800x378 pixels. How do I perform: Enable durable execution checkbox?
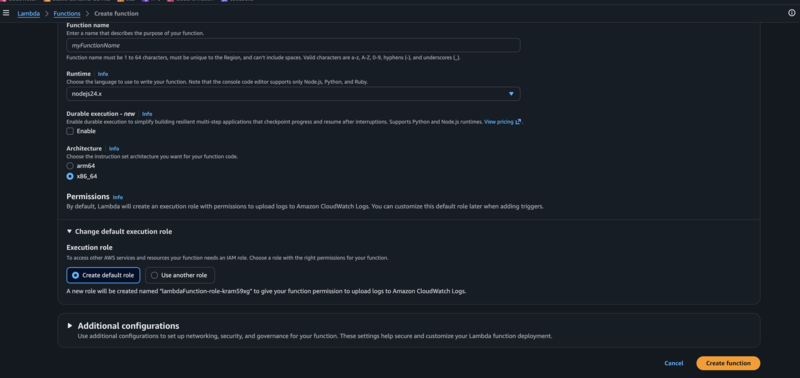click(70, 131)
